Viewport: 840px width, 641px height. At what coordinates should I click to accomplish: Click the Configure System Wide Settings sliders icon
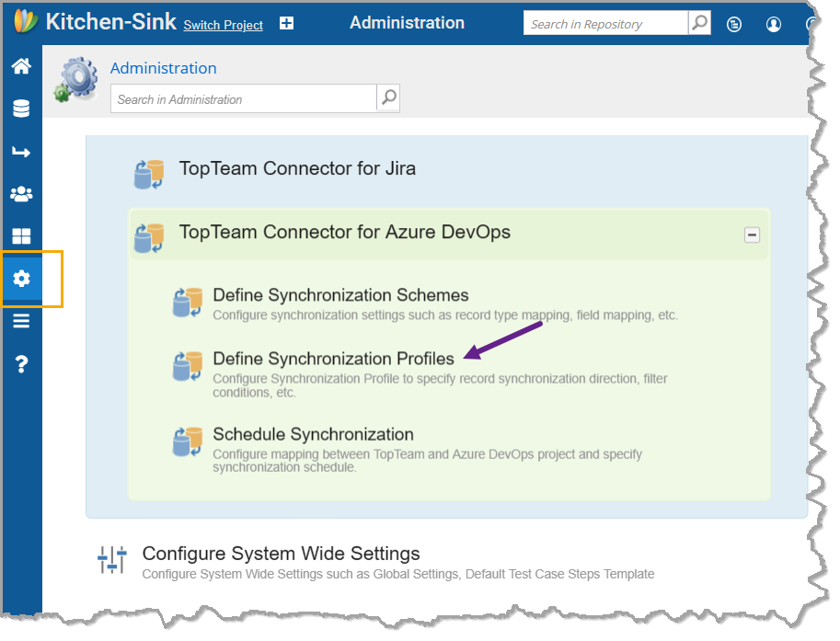pos(112,559)
